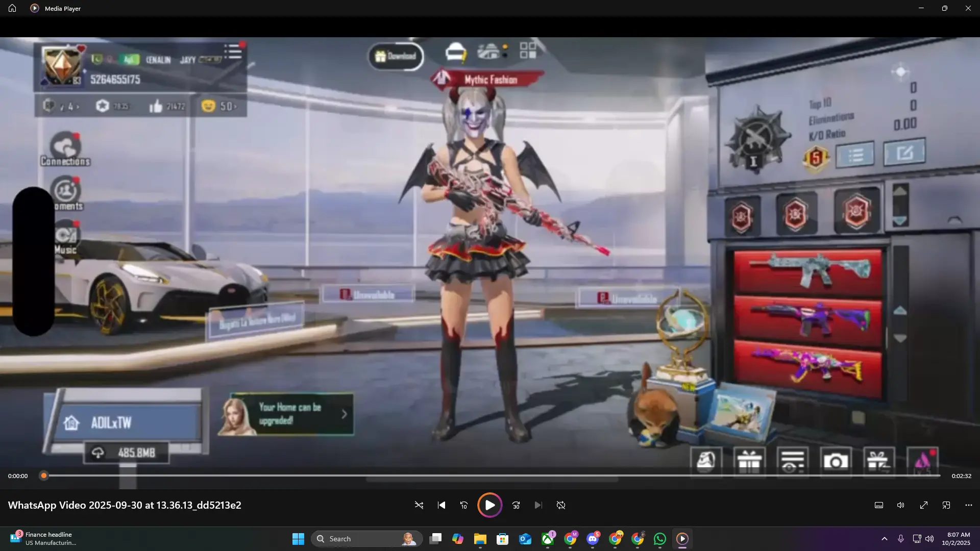The height and width of the screenshot is (551, 980).
Task: Open File Explorer from taskbar
Action: click(x=480, y=539)
